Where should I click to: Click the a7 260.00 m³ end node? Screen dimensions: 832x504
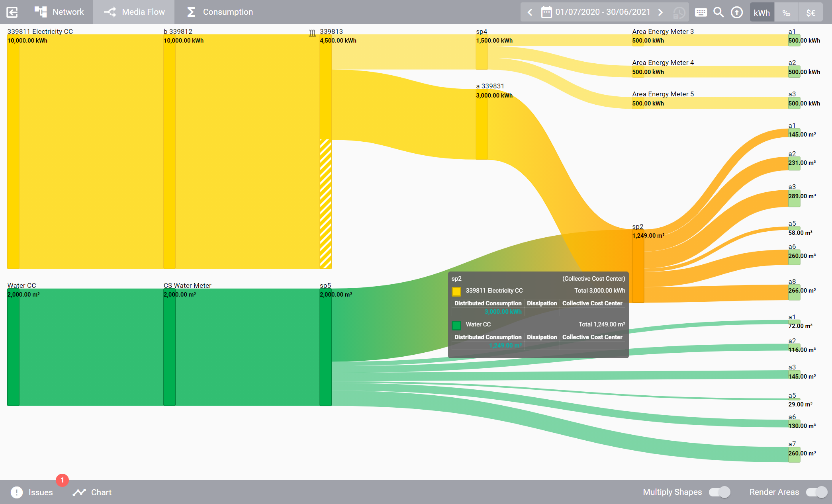pyautogui.click(x=794, y=455)
